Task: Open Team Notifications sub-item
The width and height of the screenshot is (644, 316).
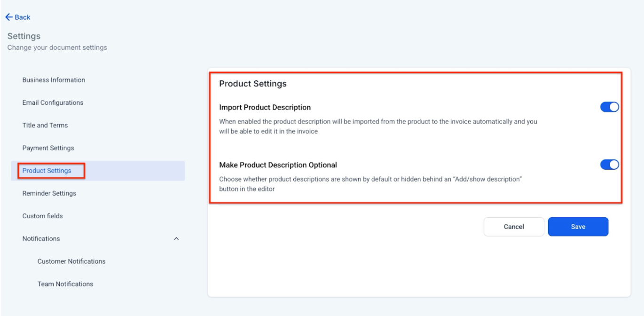Action: point(65,284)
